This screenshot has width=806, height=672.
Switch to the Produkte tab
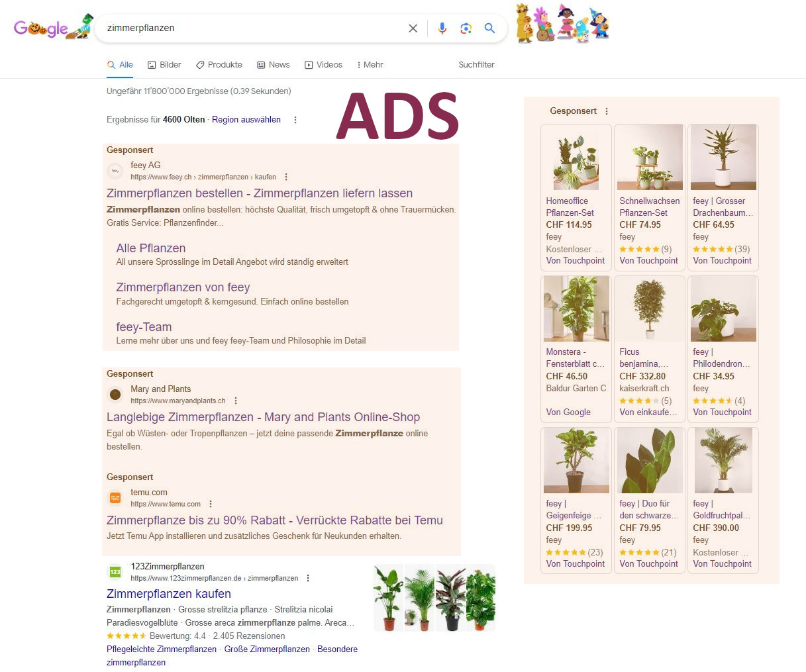(219, 65)
